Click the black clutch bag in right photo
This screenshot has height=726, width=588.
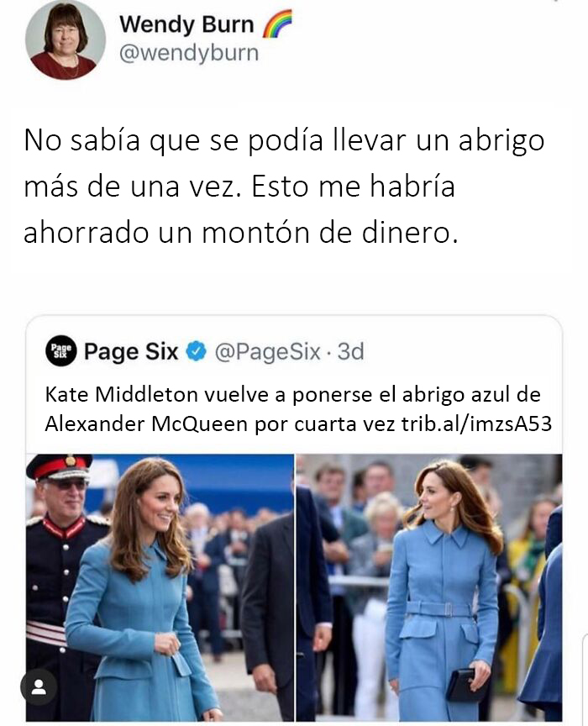coord(464,684)
